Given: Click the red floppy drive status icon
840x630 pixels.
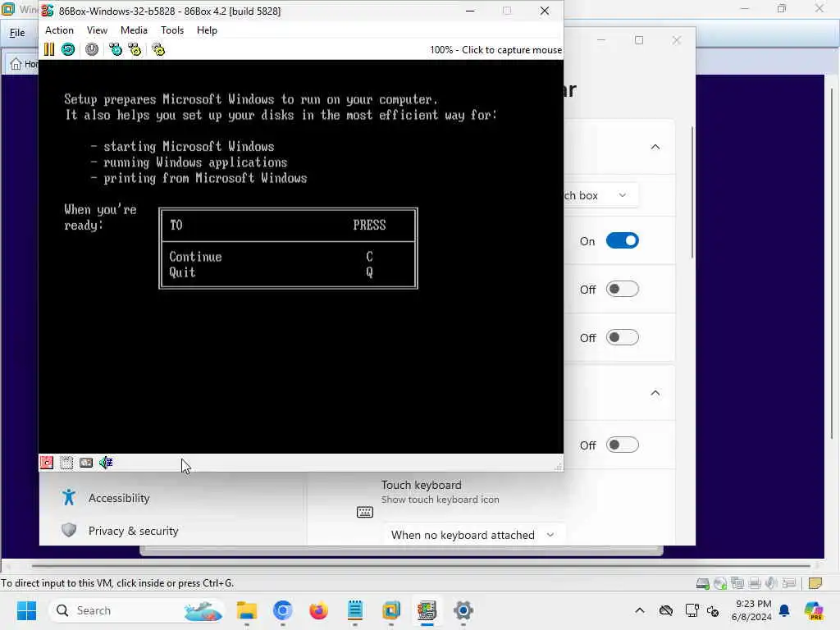Looking at the screenshot, I should [47, 463].
